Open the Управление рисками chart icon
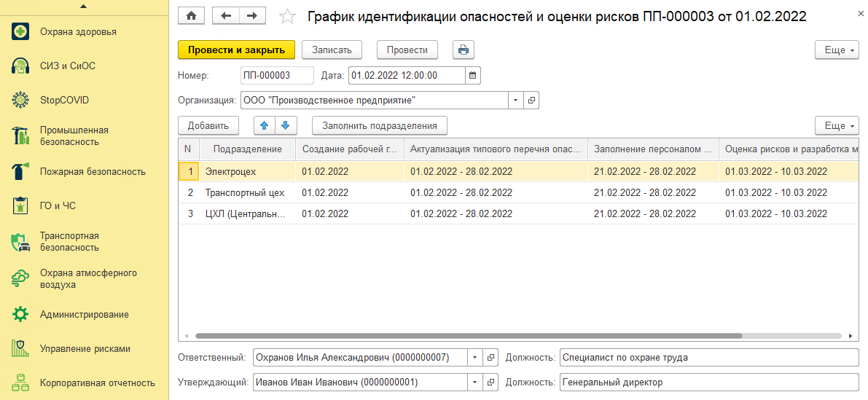Image resolution: width=868 pixels, height=400 pixels. [20, 348]
